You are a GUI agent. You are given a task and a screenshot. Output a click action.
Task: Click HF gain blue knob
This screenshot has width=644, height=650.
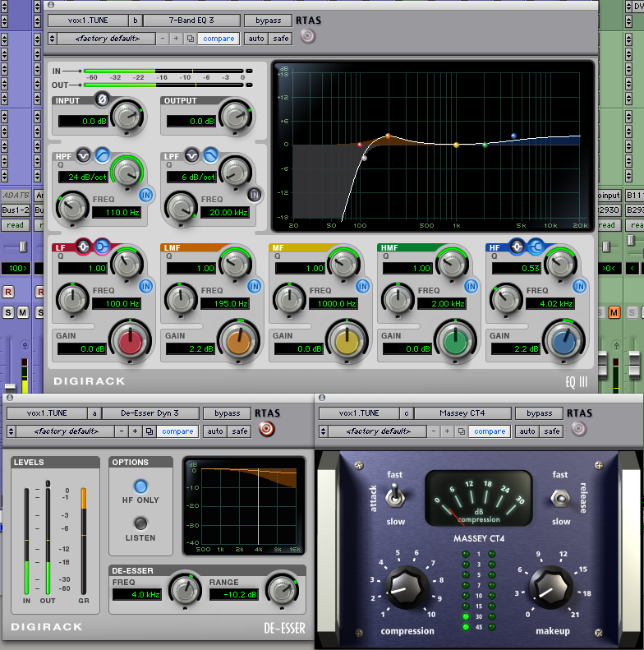pyautogui.click(x=564, y=342)
